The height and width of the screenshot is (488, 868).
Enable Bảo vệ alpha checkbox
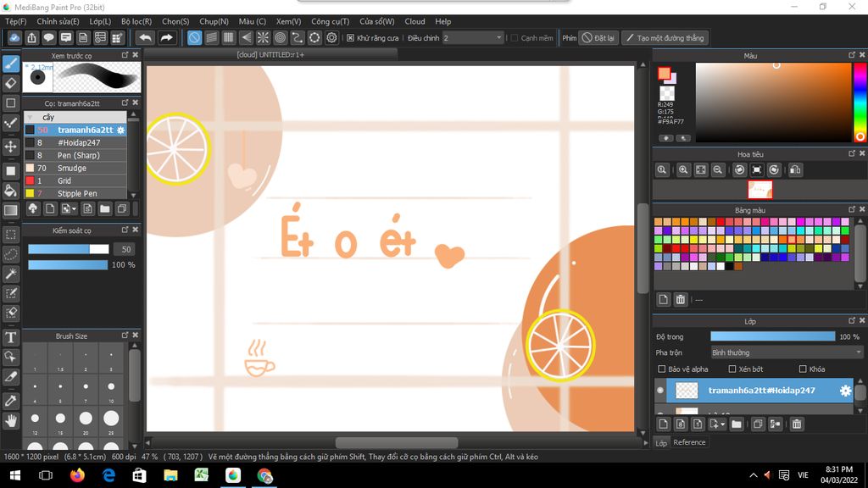tap(661, 369)
